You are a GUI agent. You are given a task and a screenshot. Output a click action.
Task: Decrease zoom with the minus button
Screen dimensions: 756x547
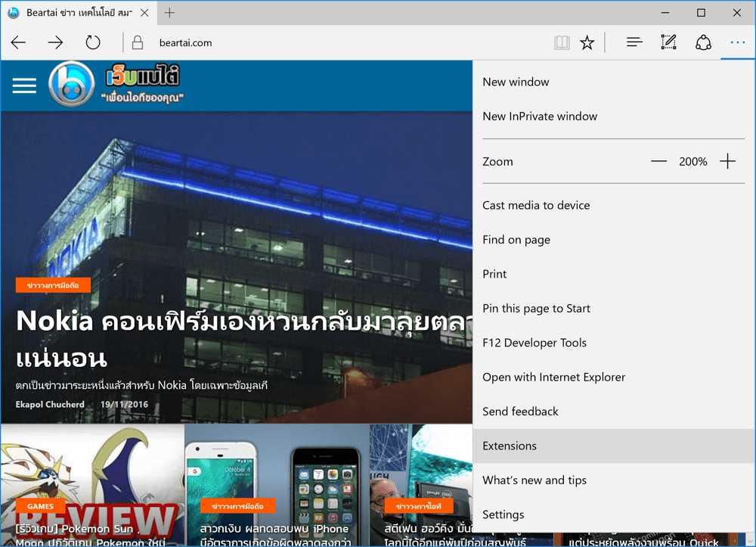pyautogui.click(x=658, y=162)
